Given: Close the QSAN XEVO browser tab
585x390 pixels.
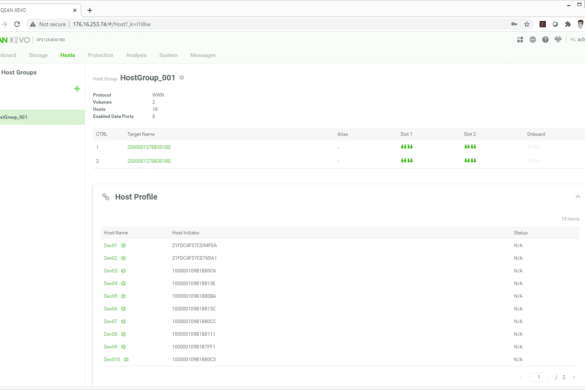Looking at the screenshot, I should click(x=75, y=10).
